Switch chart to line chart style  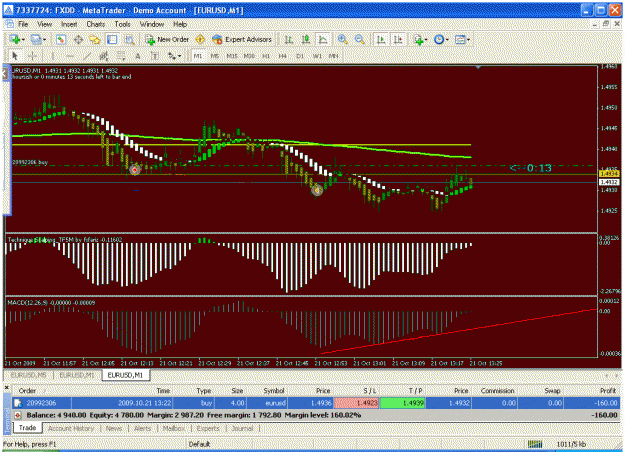322,39
